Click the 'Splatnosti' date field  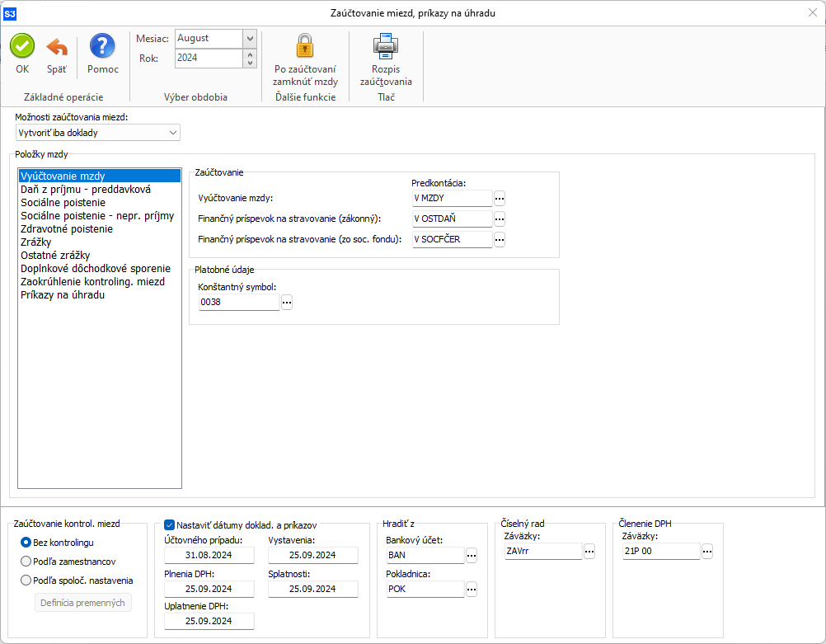(x=313, y=589)
